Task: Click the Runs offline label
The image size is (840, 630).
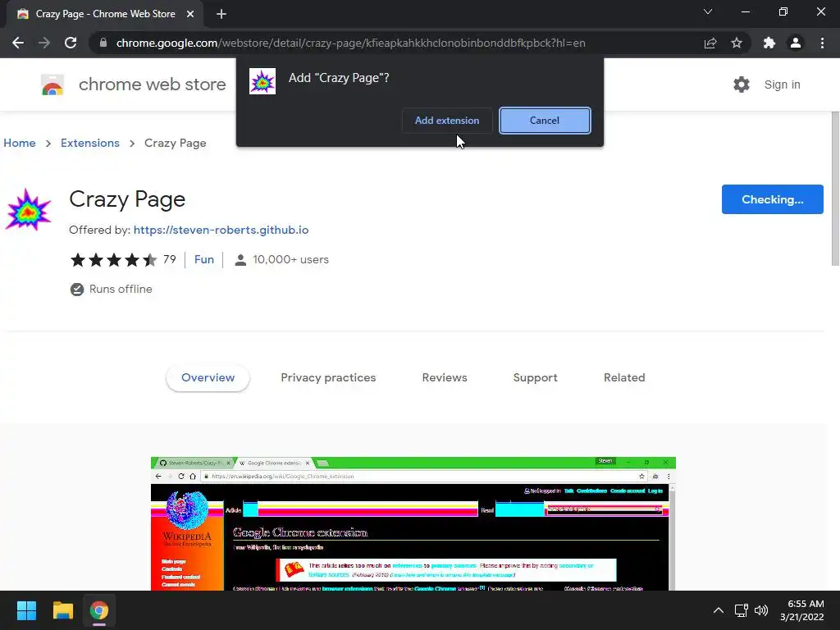Action: pyautogui.click(x=121, y=290)
